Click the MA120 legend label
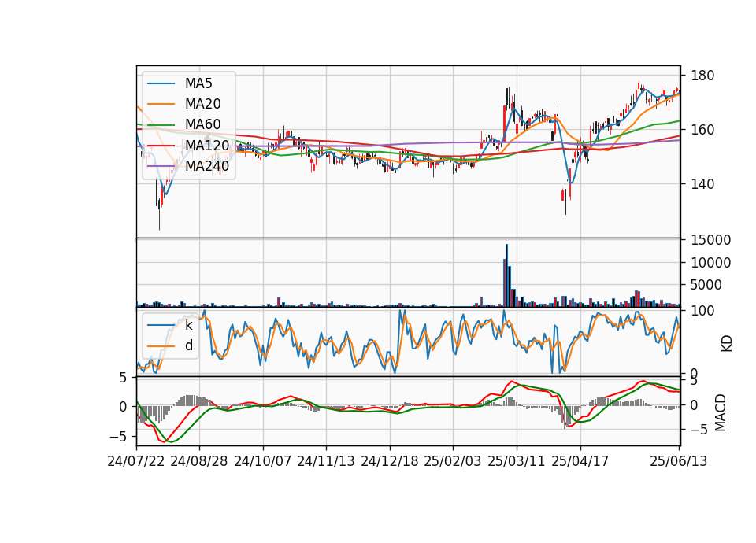The width and height of the screenshot is (756, 543). [x=207, y=145]
